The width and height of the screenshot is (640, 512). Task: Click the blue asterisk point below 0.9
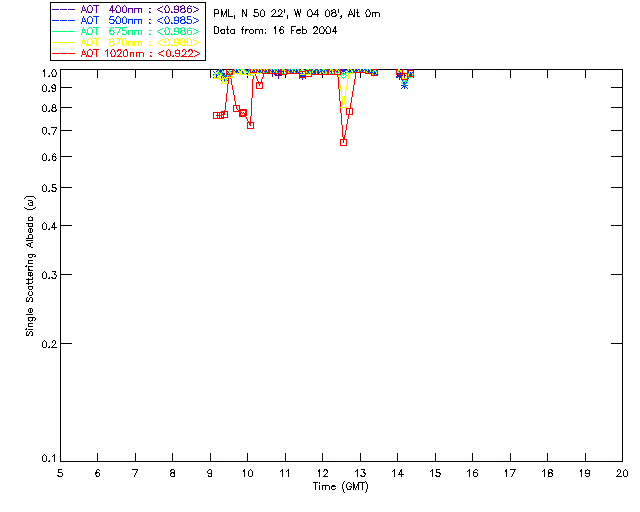point(404,86)
